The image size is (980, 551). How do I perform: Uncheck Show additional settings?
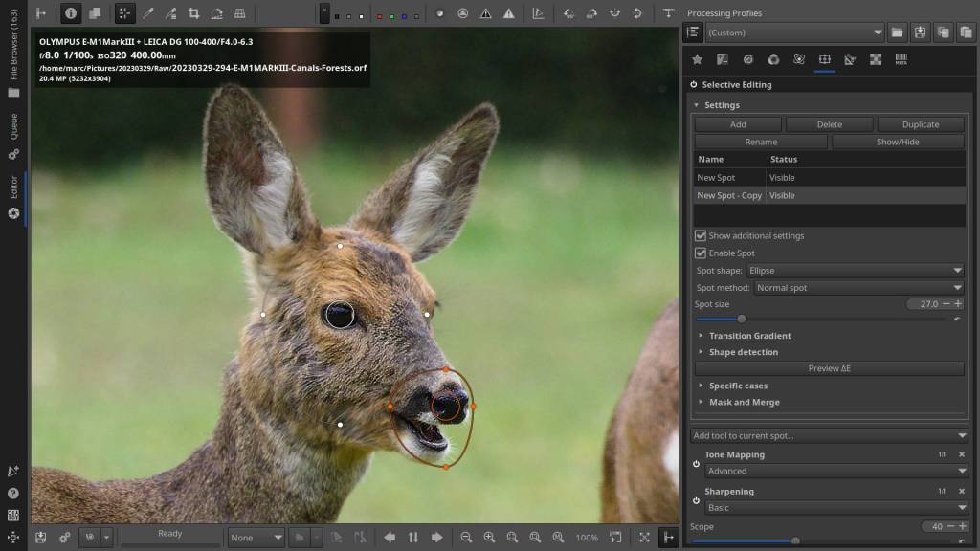(701, 235)
